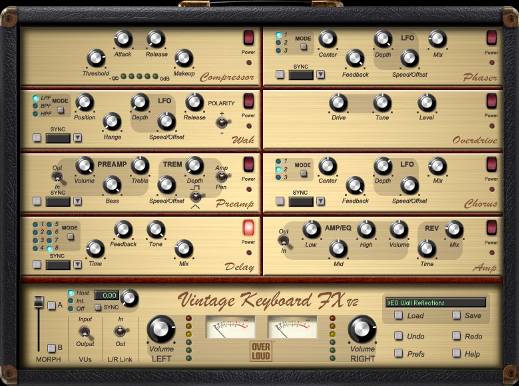Image resolution: width=519 pixels, height=386 pixels.
Task: Open the Phaser SYNC dropdown arrow
Action: [x=321, y=74]
